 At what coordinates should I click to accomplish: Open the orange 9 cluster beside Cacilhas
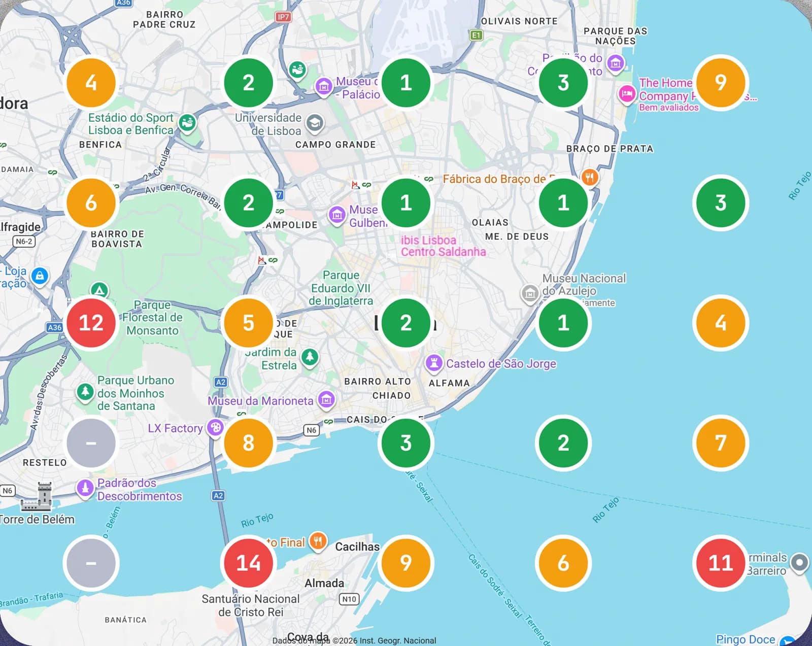(x=405, y=563)
